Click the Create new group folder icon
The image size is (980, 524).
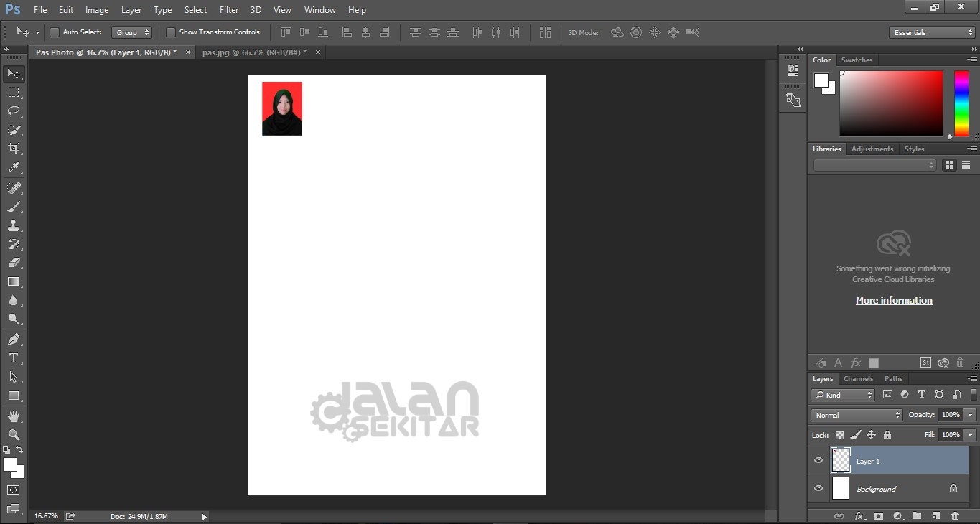pyautogui.click(x=917, y=516)
